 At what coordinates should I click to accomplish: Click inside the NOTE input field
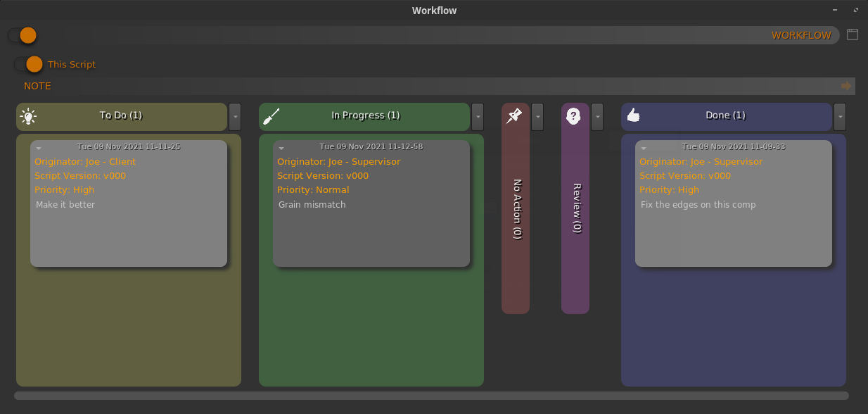click(x=422, y=86)
